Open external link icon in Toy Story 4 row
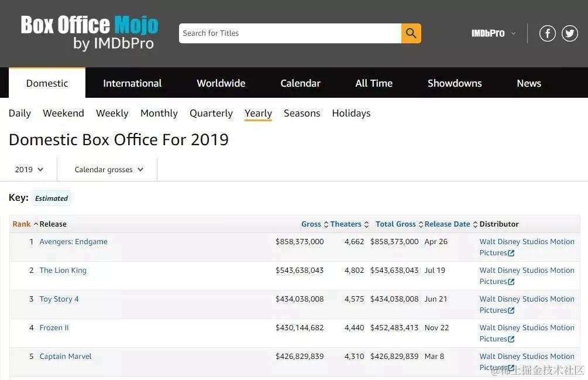588x380 pixels. [x=511, y=310]
